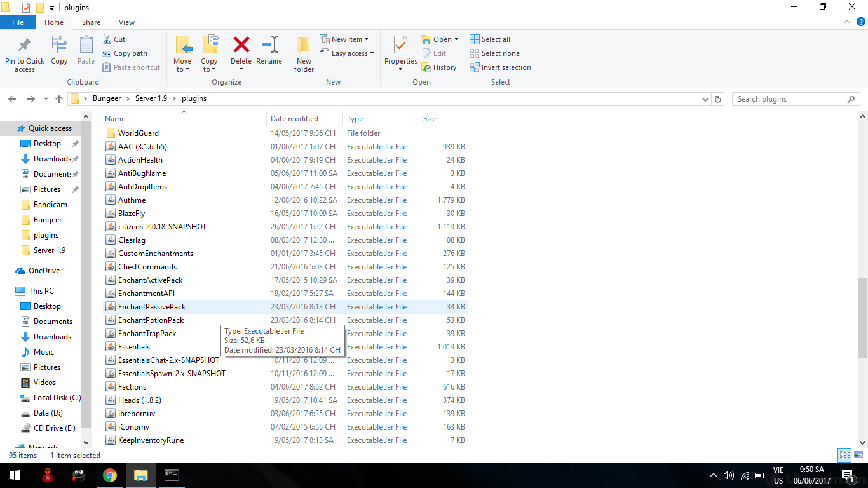
Task: Click Copy path button
Action: [x=125, y=53]
